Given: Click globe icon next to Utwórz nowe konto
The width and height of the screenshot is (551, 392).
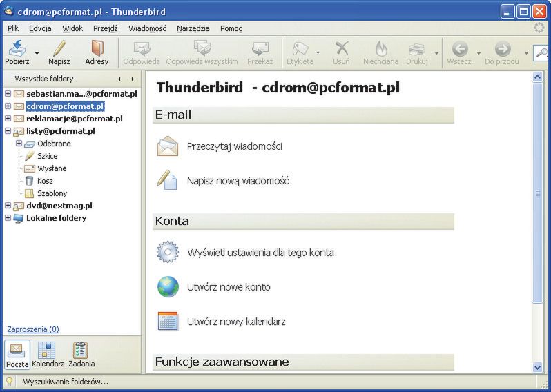Looking at the screenshot, I should coord(168,286).
